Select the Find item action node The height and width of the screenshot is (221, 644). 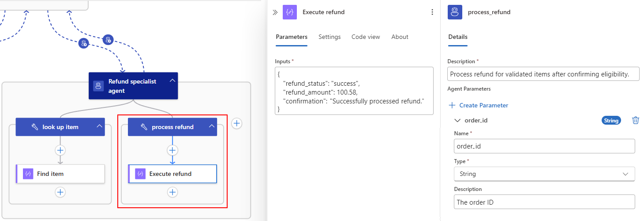tap(60, 174)
